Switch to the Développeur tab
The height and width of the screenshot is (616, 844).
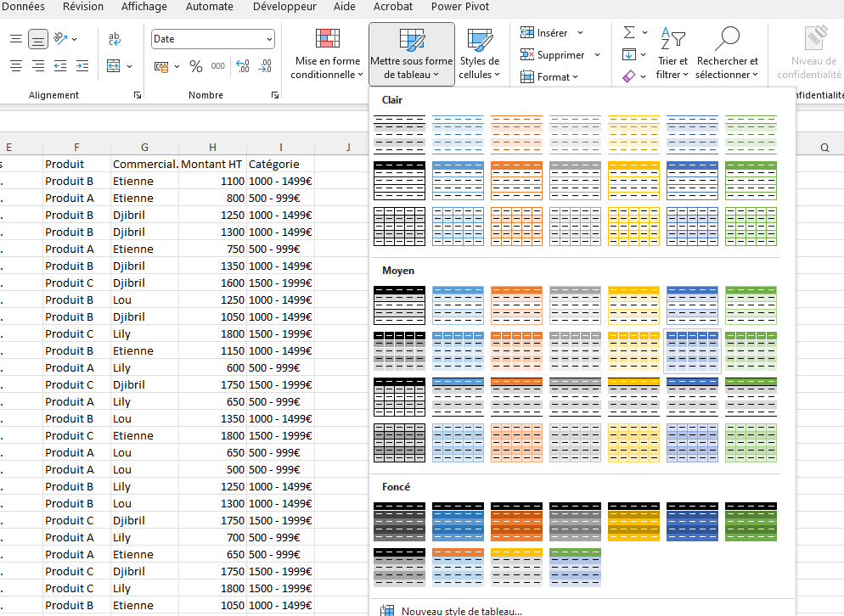pos(284,7)
